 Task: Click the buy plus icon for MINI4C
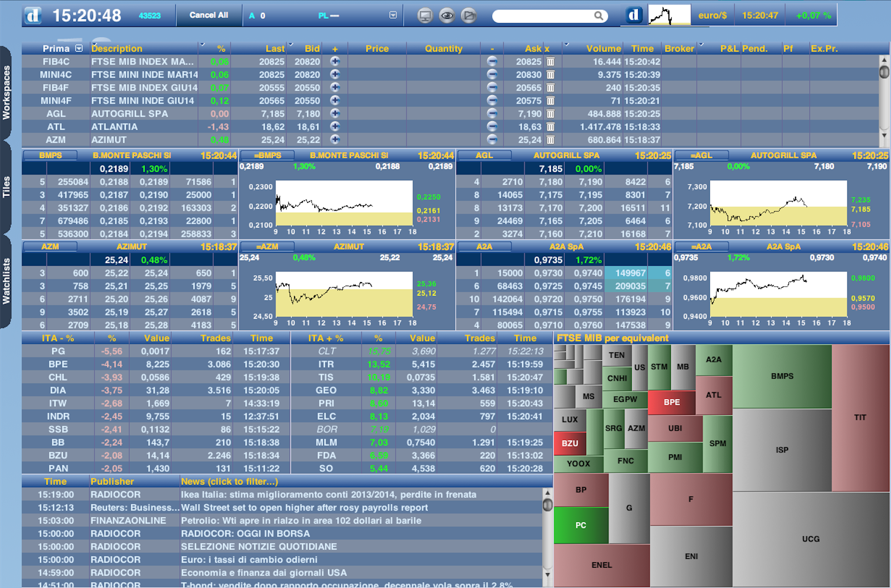coord(335,74)
